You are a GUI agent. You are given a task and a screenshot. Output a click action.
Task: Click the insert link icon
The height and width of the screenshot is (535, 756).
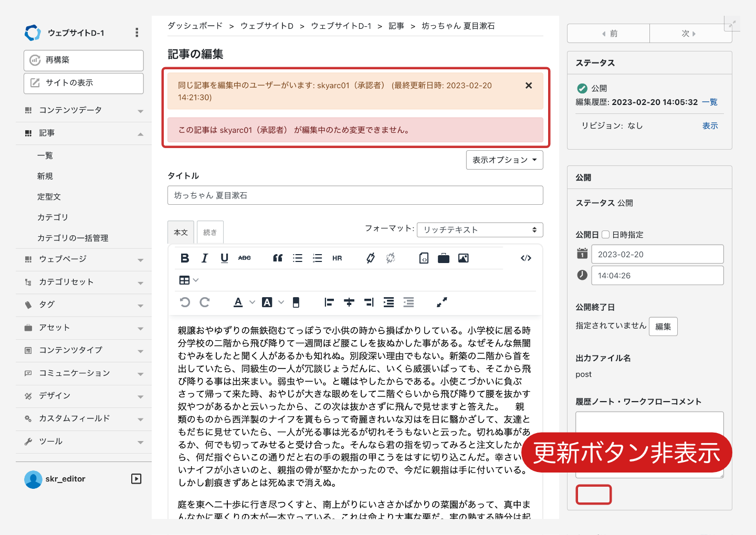coord(371,258)
